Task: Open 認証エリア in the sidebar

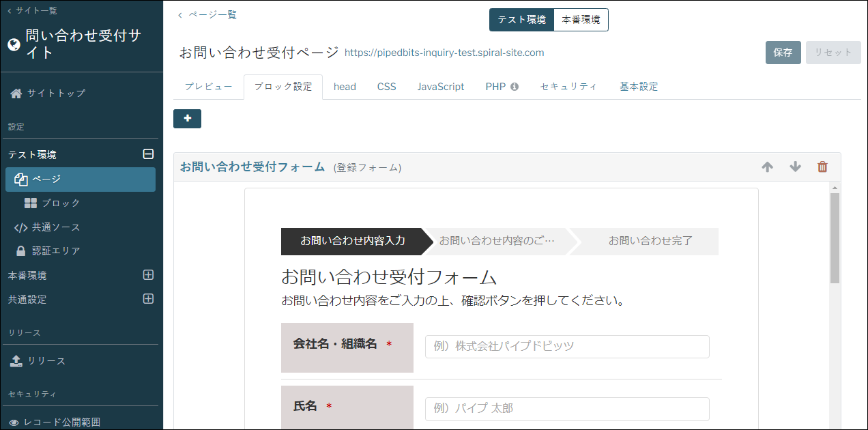Action: pos(47,251)
